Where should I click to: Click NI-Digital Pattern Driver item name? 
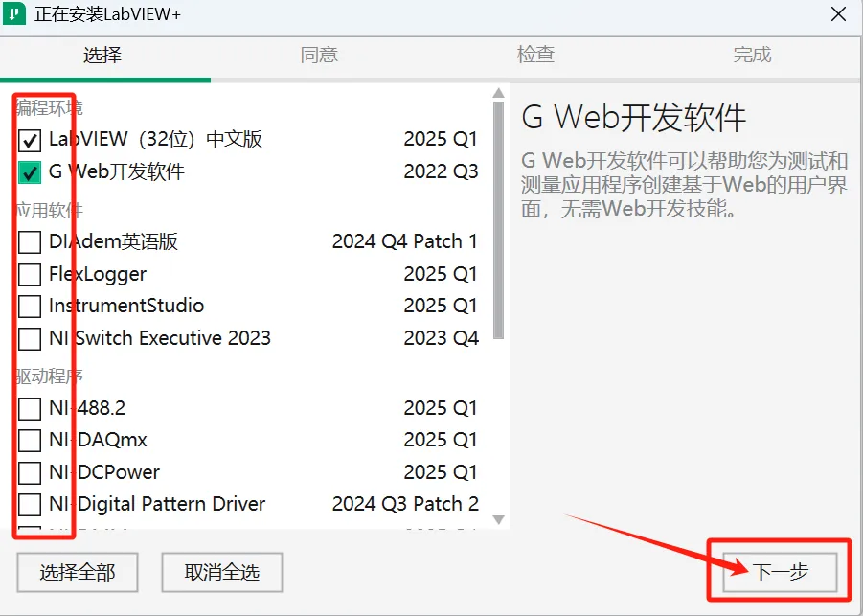coord(157,504)
